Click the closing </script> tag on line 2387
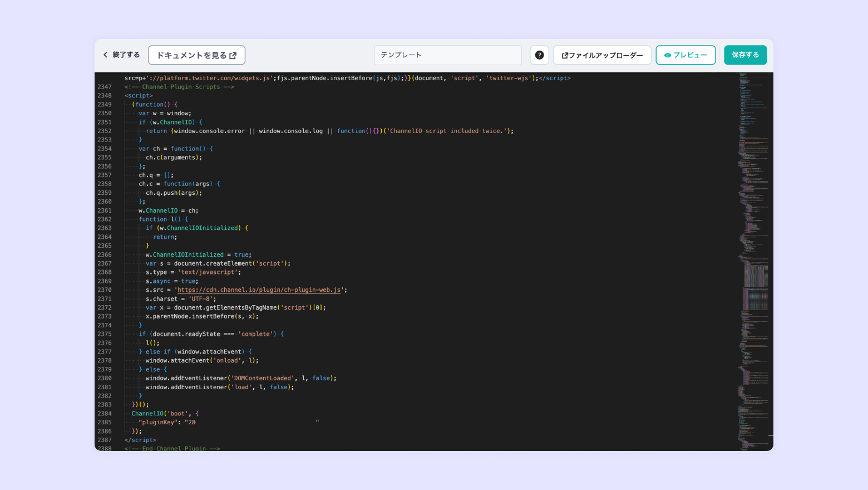This screenshot has width=868, height=490. 140,440
